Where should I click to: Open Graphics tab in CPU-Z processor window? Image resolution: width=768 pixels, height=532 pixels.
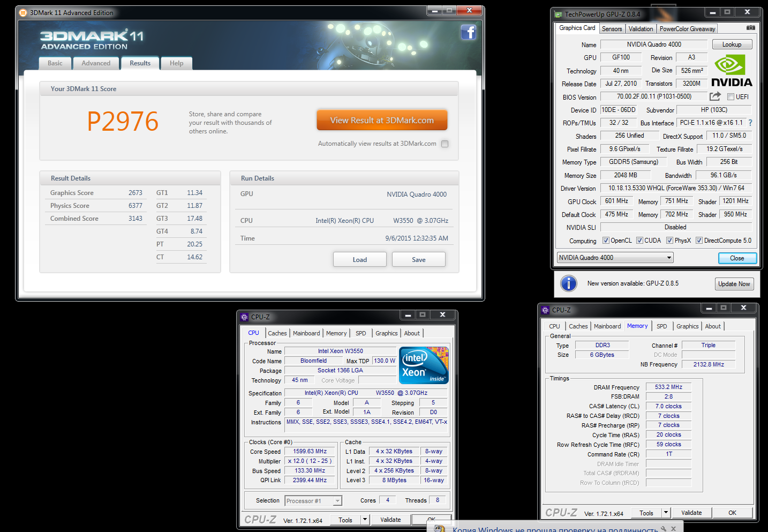tap(386, 333)
